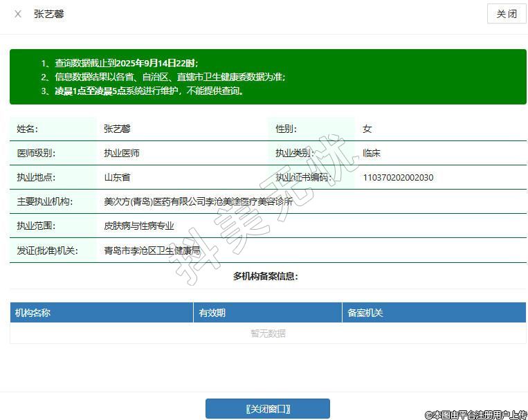The height and width of the screenshot is (420, 528).
Task: Click the query deadline notice line
Action: click(126, 63)
